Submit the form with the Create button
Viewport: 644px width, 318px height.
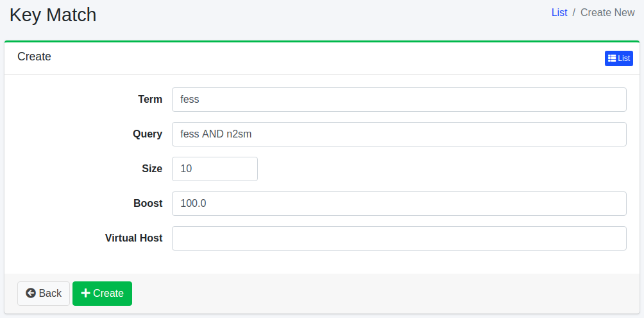[102, 294]
